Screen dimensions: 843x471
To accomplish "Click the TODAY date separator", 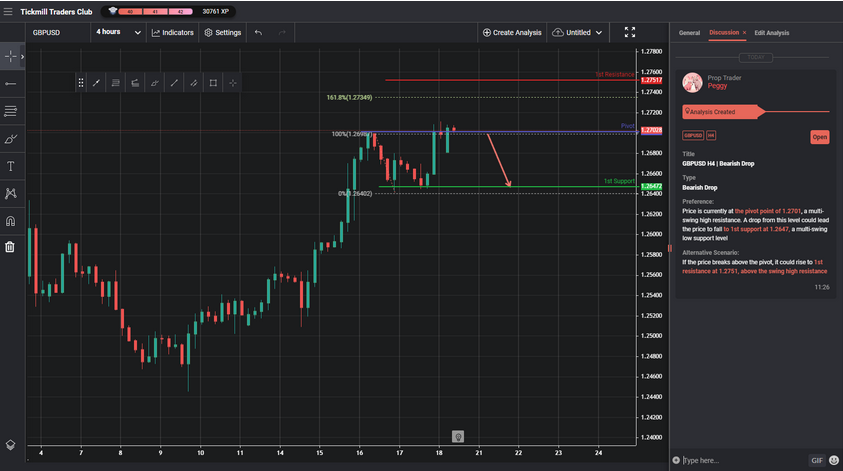I will (756, 58).
